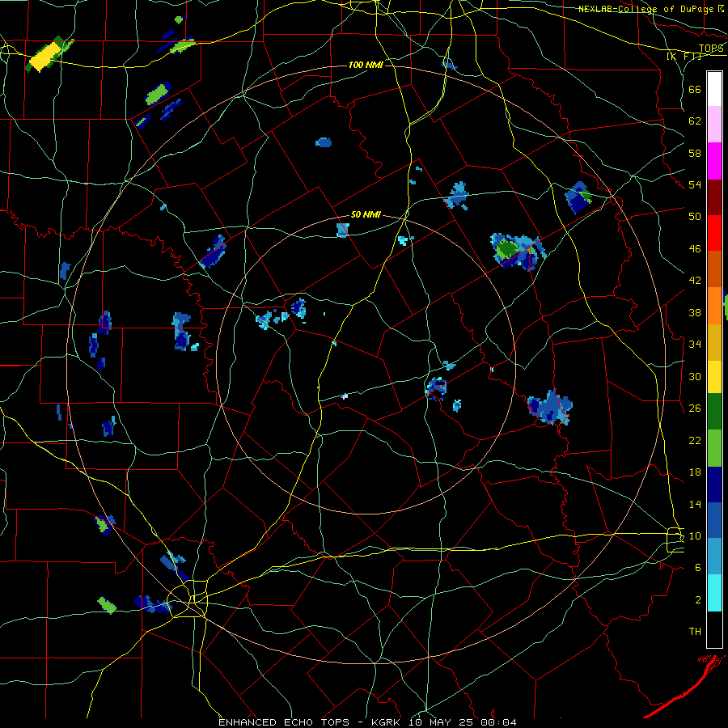Image resolution: width=728 pixels, height=728 pixels.
Task: Click the dark green legend swatch near 26
Action: (714, 412)
